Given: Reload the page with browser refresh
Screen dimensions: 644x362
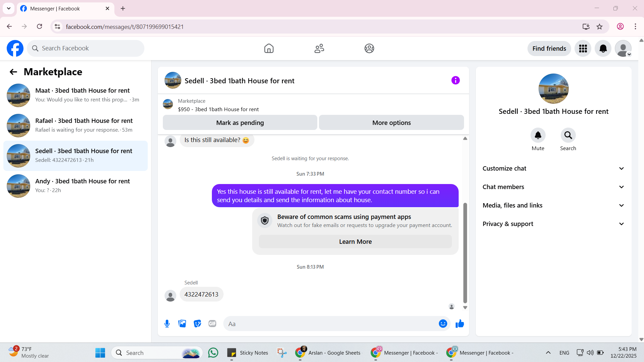Looking at the screenshot, I should pyautogui.click(x=39, y=27).
